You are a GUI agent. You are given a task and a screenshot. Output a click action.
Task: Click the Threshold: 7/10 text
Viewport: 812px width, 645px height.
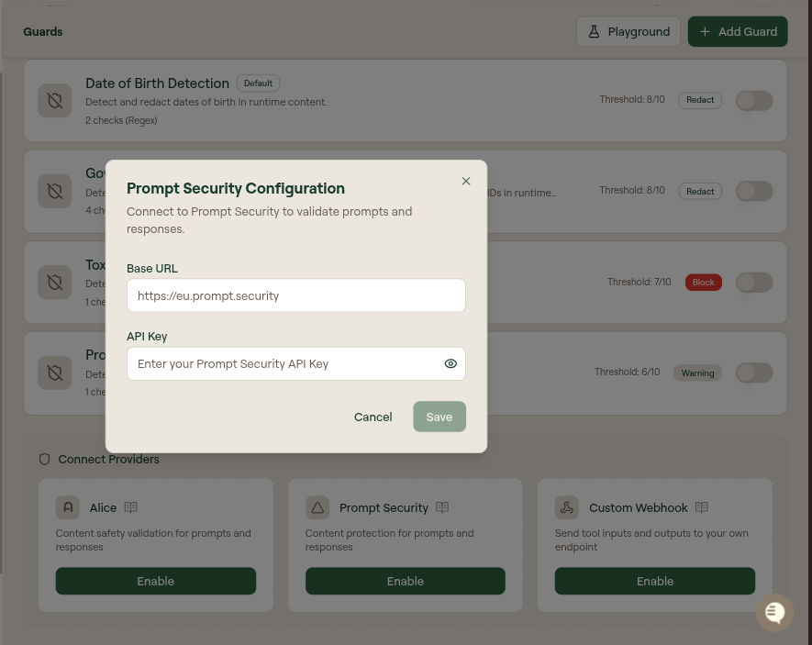click(639, 282)
